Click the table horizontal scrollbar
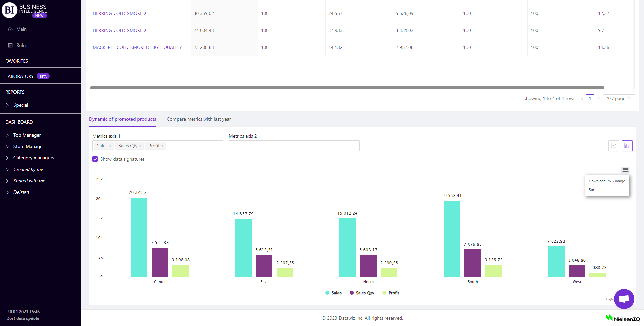 [x=347, y=88]
